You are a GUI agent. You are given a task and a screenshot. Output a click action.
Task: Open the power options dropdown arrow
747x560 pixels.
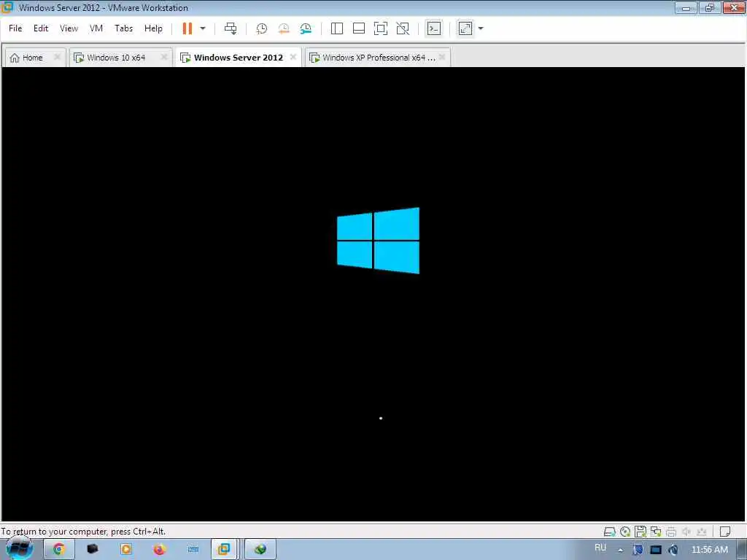[203, 28]
